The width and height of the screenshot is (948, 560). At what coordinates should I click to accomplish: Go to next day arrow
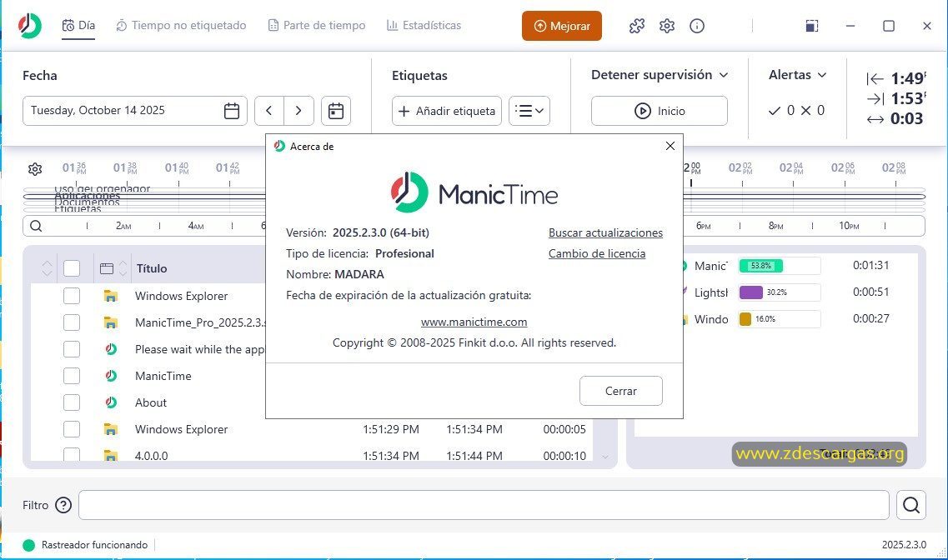(x=298, y=111)
